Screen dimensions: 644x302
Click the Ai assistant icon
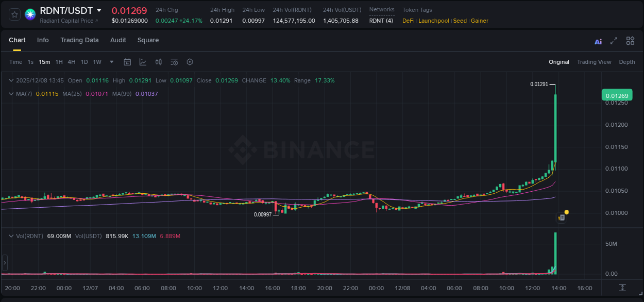coord(598,40)
